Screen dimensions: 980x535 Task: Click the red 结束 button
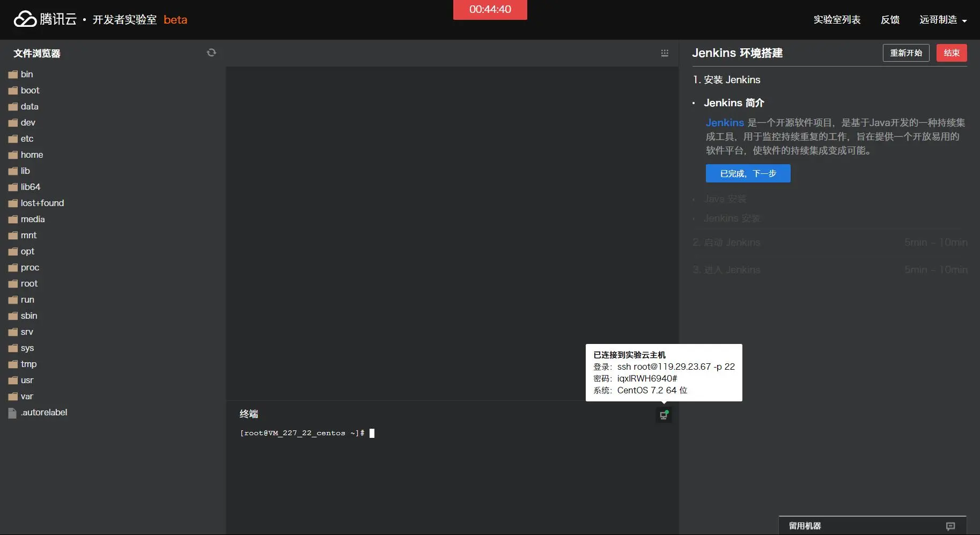tap(951, 53)
